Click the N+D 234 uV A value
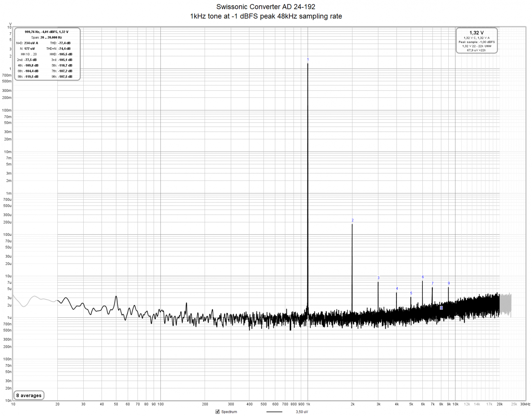Screen dimensions: 532x416 (x=31, y=43)
